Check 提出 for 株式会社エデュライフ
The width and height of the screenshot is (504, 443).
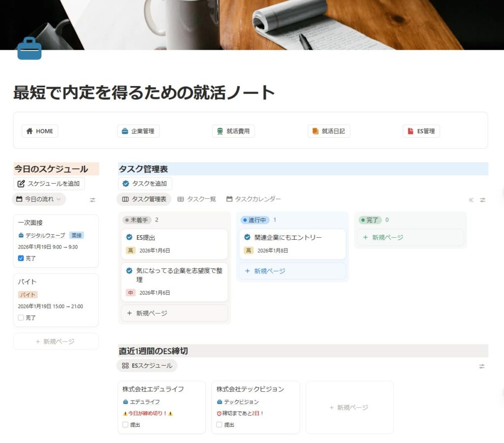coord(125,425)
